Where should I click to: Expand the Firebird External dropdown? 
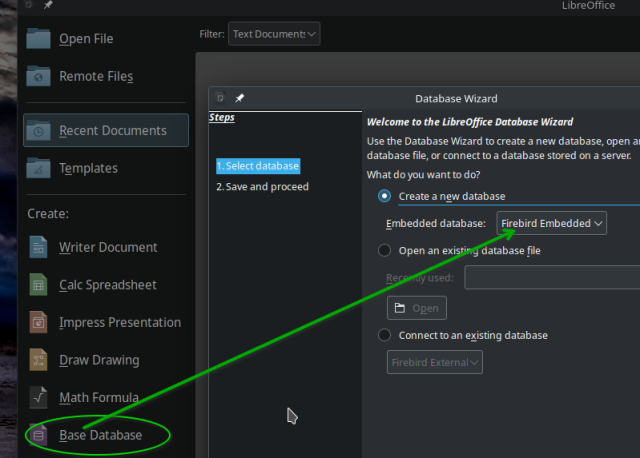435,362
